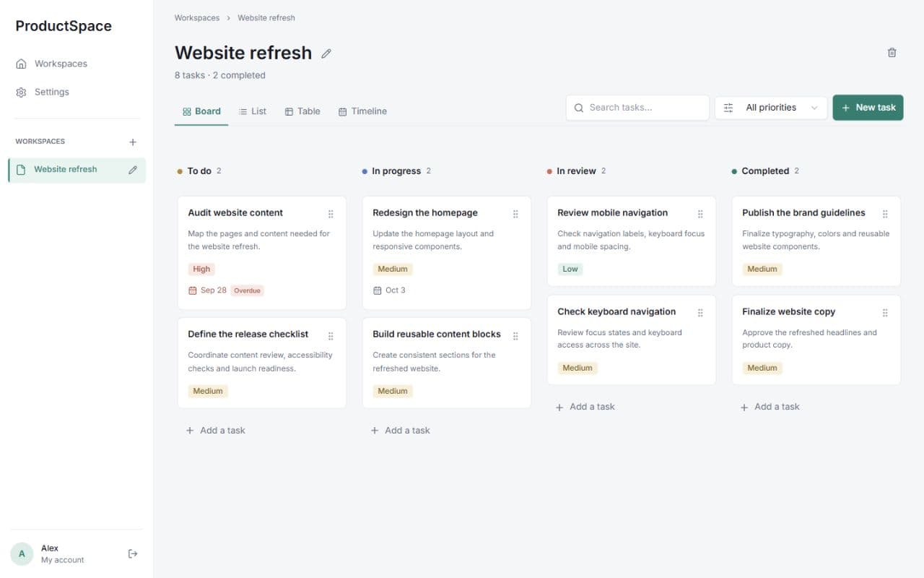The image size is (924, 578).
Task: Click drag handle on Redesign the homepage card
Action: [515, 214]
